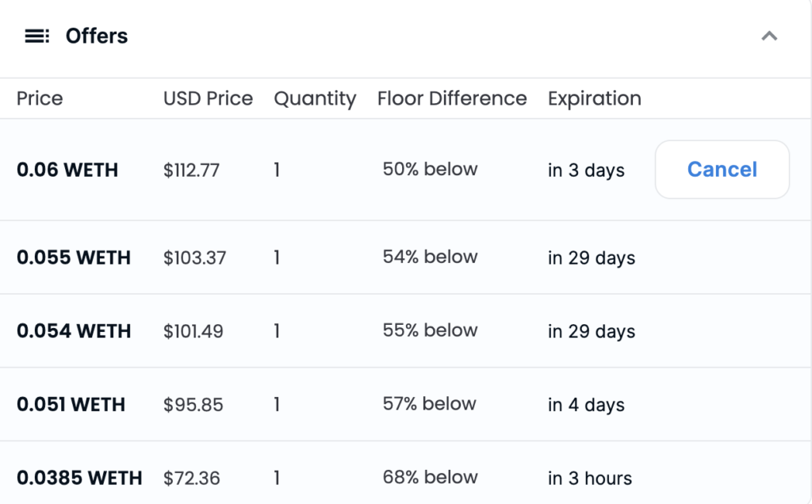This screenshot has width=812, height=504.
Task: Click the Floor Difference column header
Action: click(x=451, y=98)
